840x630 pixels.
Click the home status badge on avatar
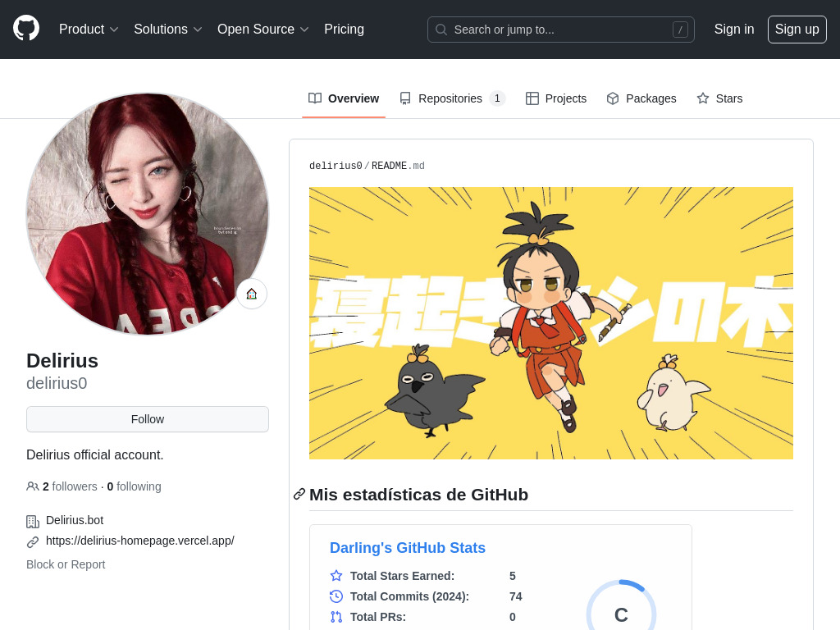coord(252,294)
